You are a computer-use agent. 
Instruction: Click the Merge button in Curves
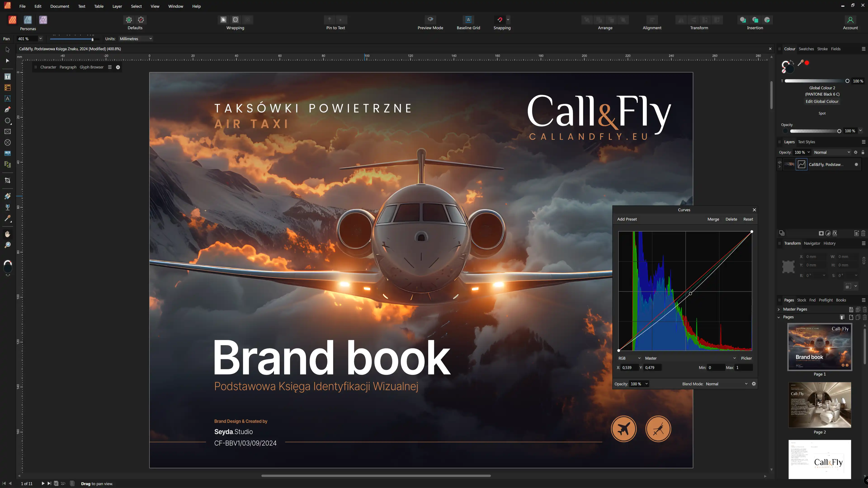point(713,219)
